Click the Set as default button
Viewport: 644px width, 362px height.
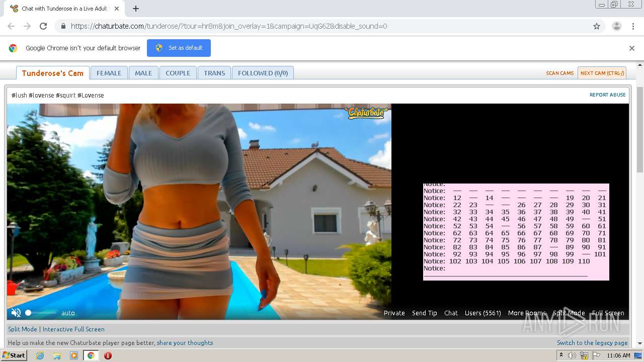point(179,48)
